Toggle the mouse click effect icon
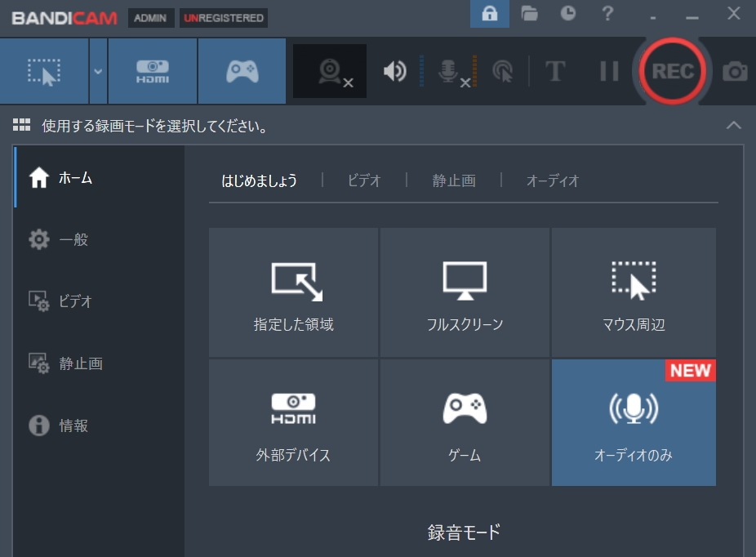Viewport: 756px width, 557px height. [x=502, y=72]
